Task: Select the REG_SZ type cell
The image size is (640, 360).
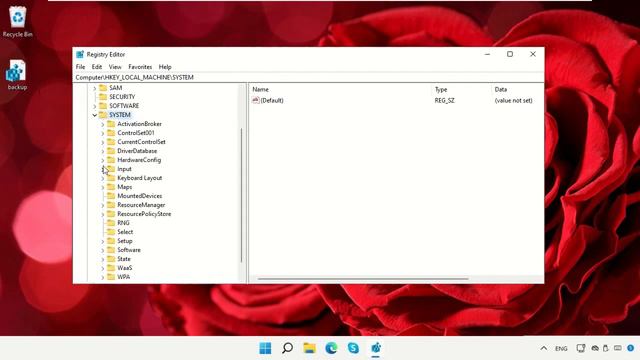Action: [444, 100]
